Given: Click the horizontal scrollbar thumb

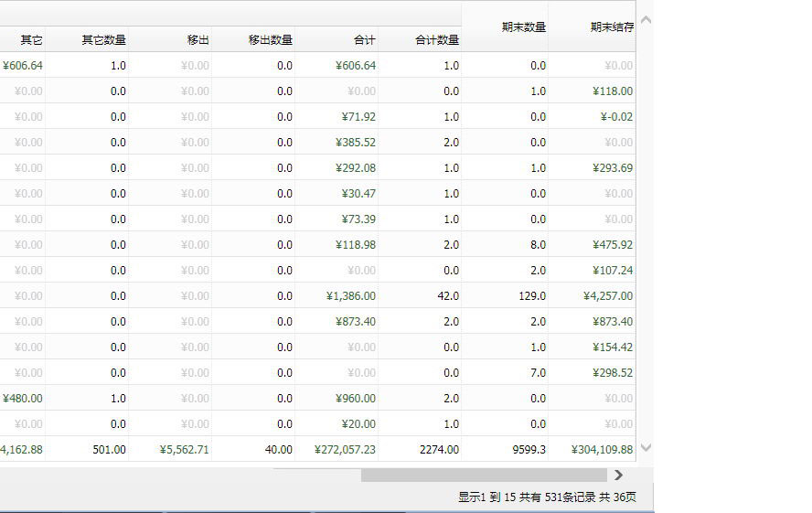Looking at the screenshot, I should click(484, 475).
